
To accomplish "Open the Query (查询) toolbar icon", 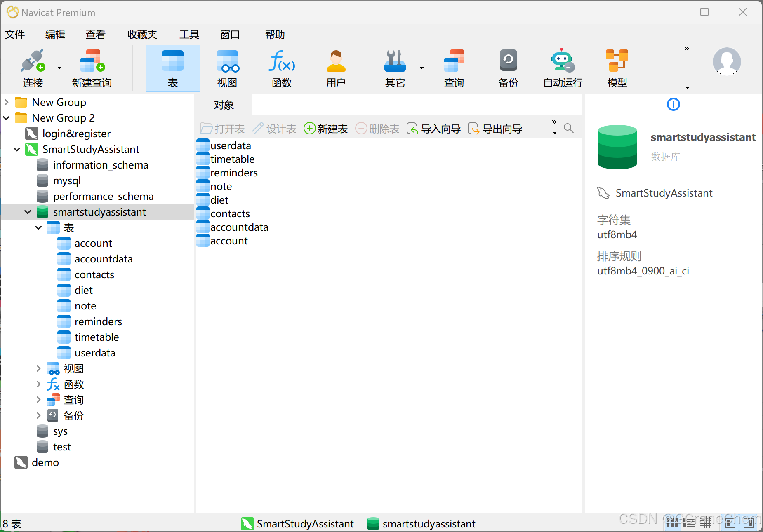I will coord(454,68).
